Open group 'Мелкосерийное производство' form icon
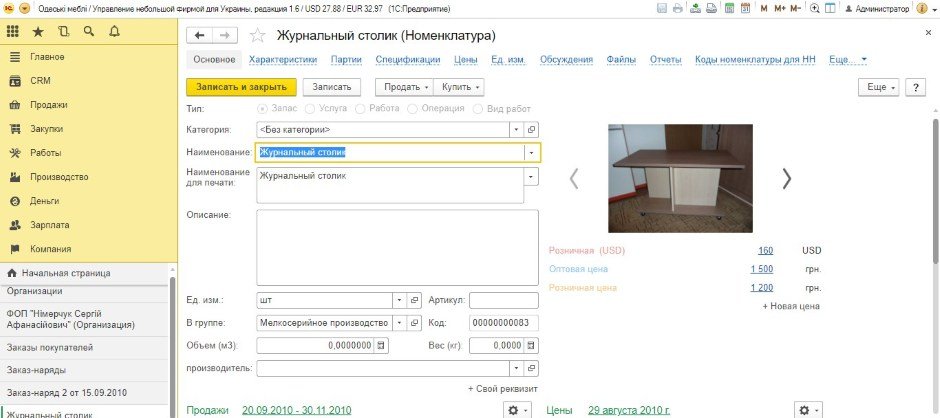The height and width of the screenshot is (418, 940). (x=414, y=323)
